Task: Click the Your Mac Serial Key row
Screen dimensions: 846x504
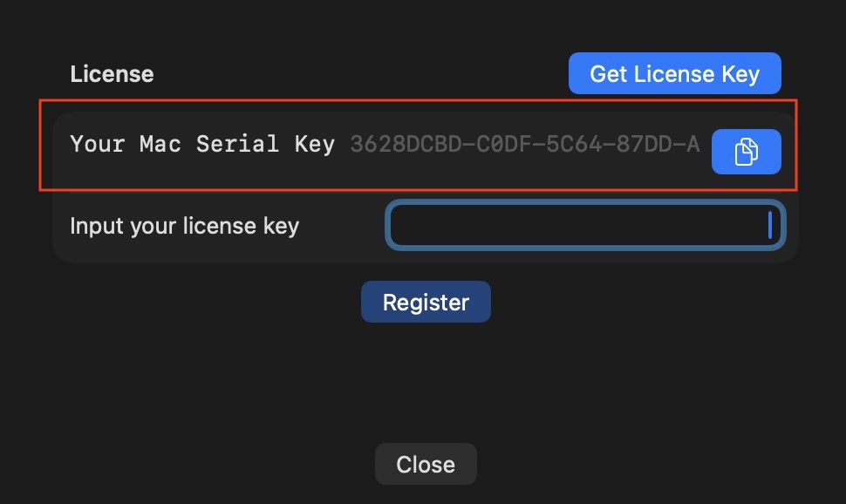Action: coord(384,146)
